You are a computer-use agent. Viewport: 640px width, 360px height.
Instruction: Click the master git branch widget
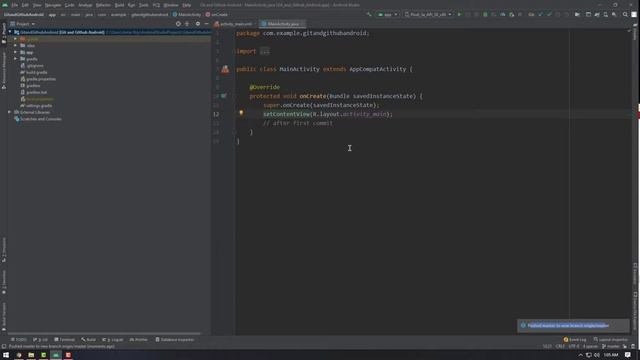(x=611, y=347)
